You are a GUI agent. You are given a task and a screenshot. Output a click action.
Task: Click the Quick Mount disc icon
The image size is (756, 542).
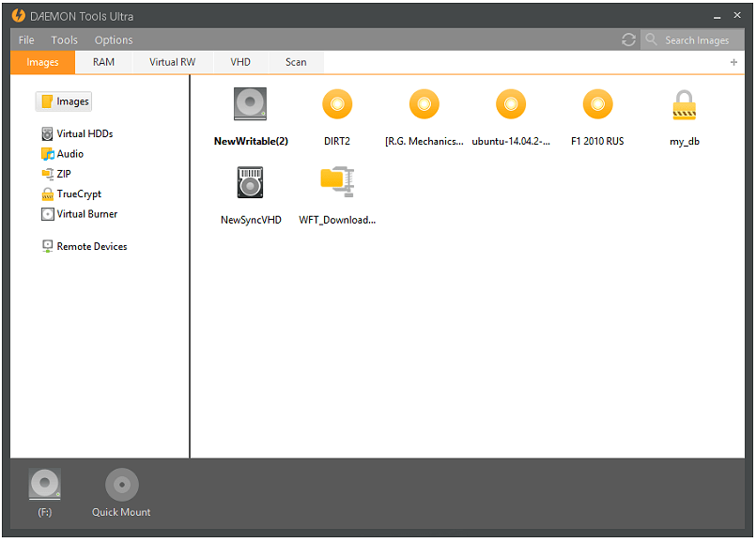(x=121, y=484)
